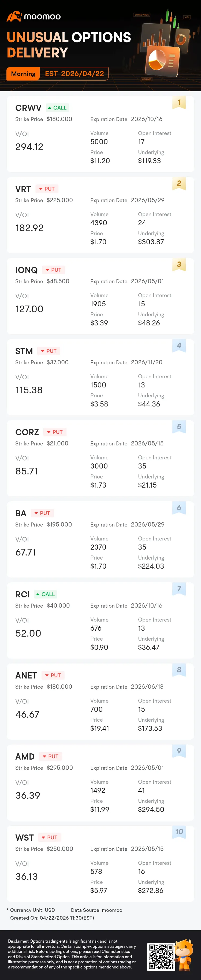Click the VRT PUT tag
Screen dimensions: 201x980
[x=47, y=189]
